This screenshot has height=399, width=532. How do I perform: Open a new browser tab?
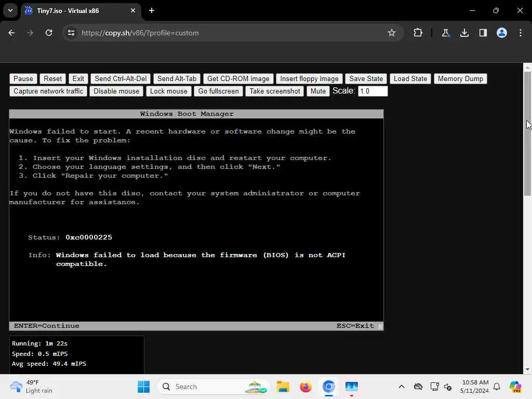[152, 10]
